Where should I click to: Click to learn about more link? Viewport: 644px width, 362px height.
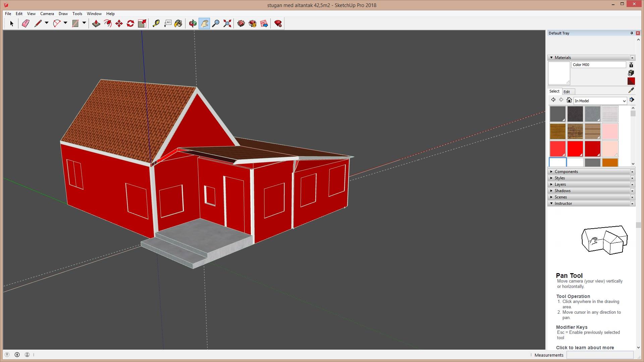pos(585,348)
